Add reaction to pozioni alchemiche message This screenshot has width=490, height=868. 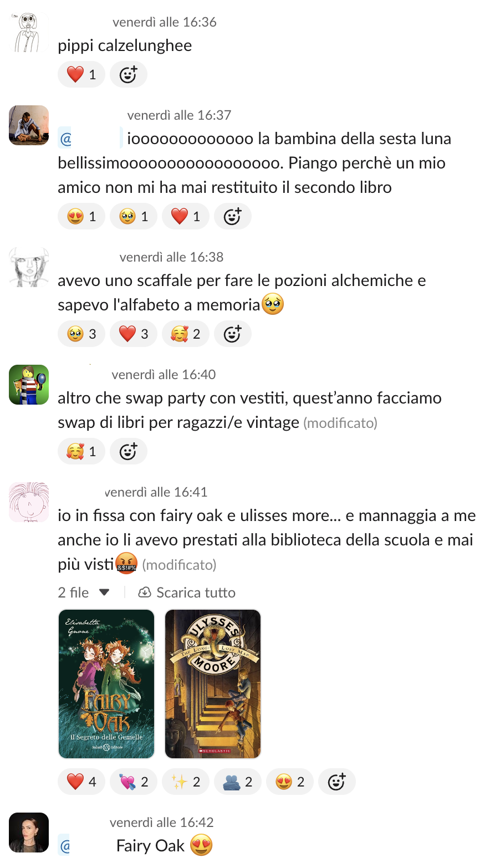[233, 334]
